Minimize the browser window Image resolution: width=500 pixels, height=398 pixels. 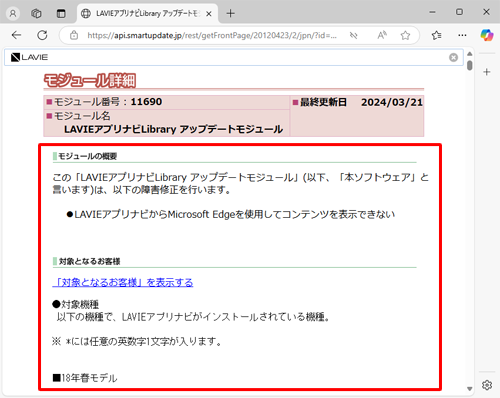click(x=432, y=12)
